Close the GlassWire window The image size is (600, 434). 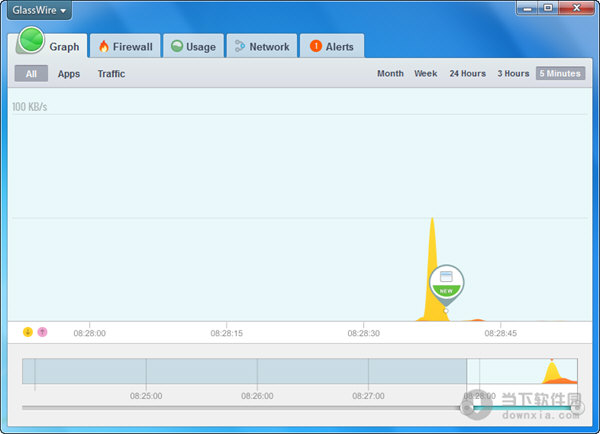[576, 8]
